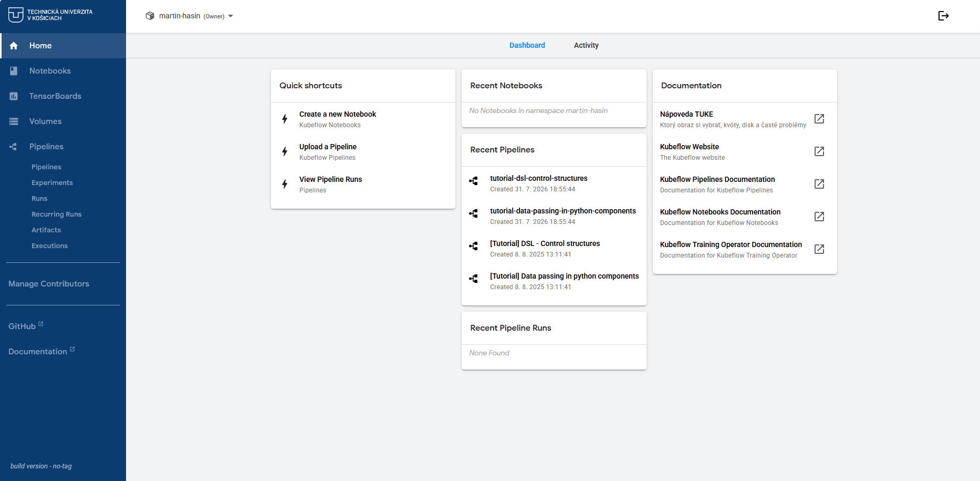Click the Recent Pipelines card heading
The width and height of the screenshot is (980, 481).
coord(502,150)
